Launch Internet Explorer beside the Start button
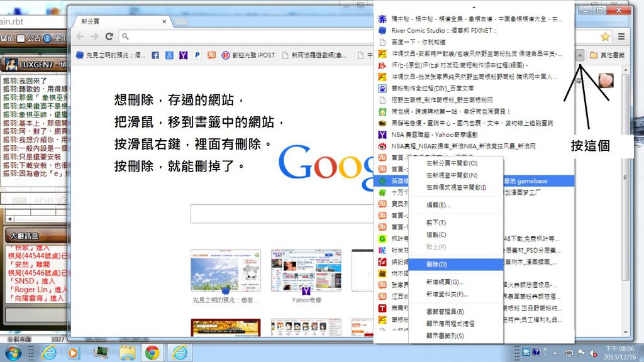 coord(49,353)
